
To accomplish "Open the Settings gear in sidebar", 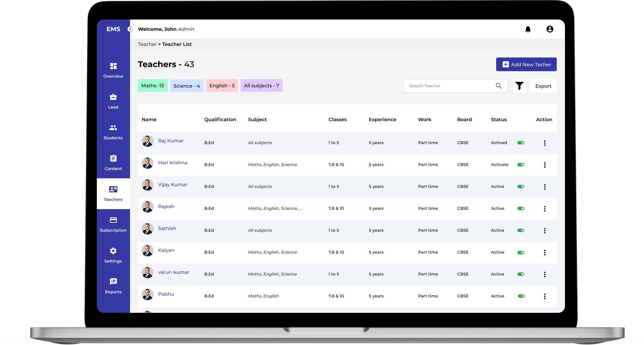I will point(113,255).
